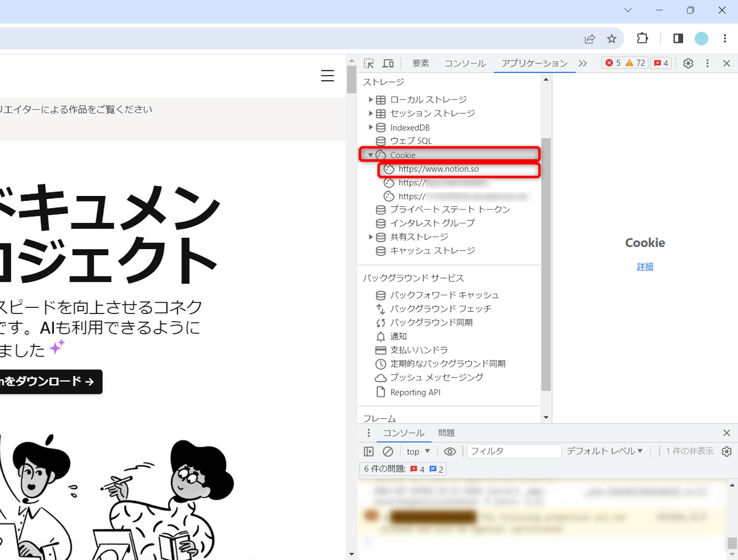Click the live expression eye icon

coord(450,451)
